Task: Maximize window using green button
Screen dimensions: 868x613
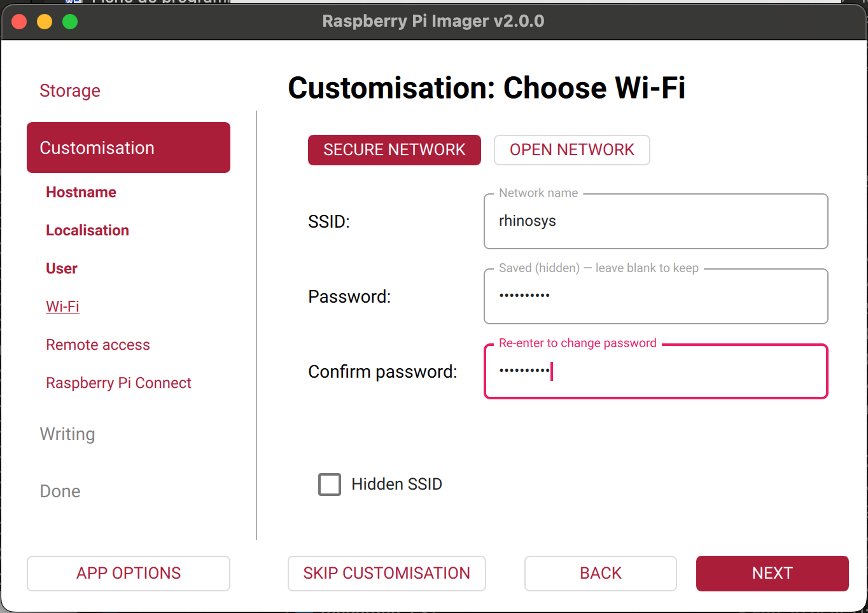Action: point(70,22)
